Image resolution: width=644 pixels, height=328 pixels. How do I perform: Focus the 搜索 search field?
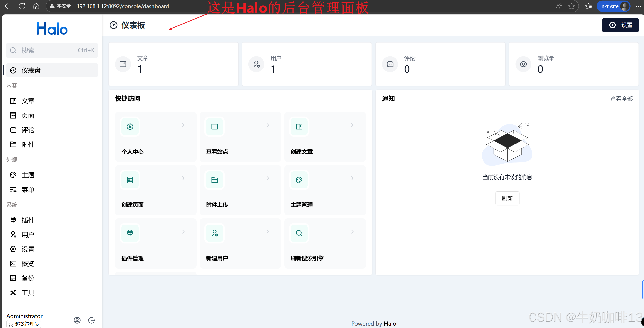tap(52, 50)
